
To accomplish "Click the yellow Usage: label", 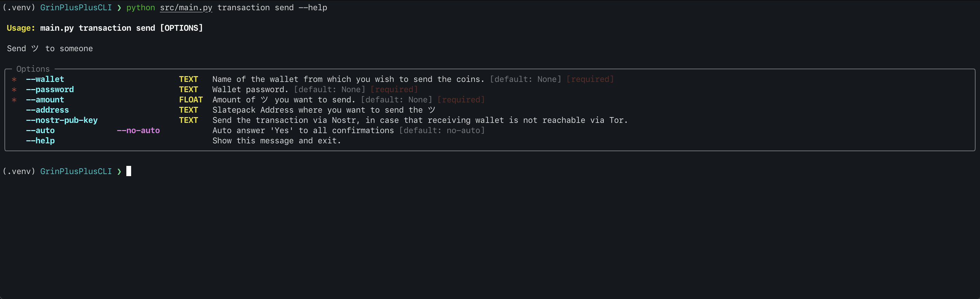I will 21,28.
